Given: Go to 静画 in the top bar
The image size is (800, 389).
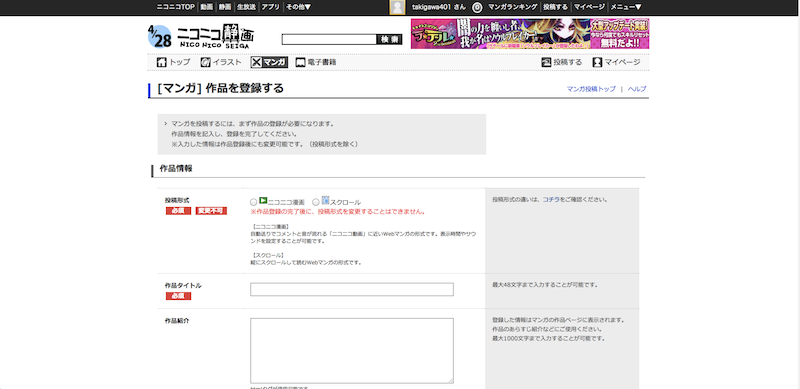Looking at the screenshot, I should 224,7.
